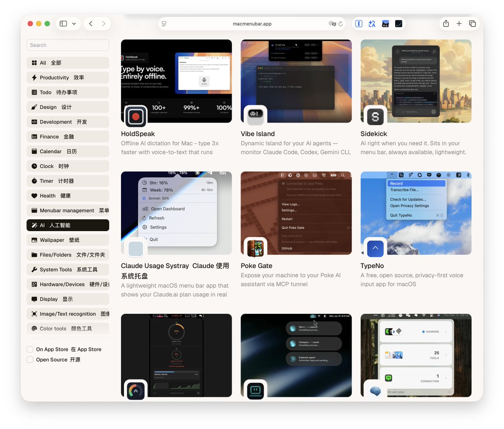Image resolution: width=504 pixels, height=429 pixels.
Task: Click the translate icon in address bar
Action: (332, 24)
